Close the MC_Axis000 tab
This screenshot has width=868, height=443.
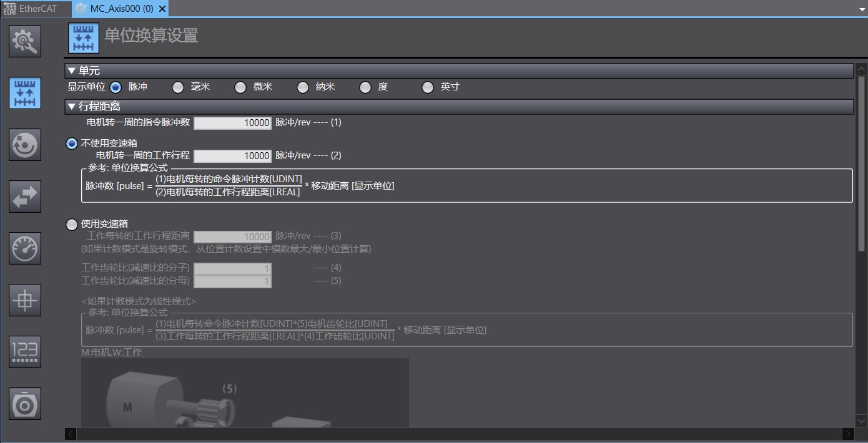pyautogui.click(x=162, y=9)
